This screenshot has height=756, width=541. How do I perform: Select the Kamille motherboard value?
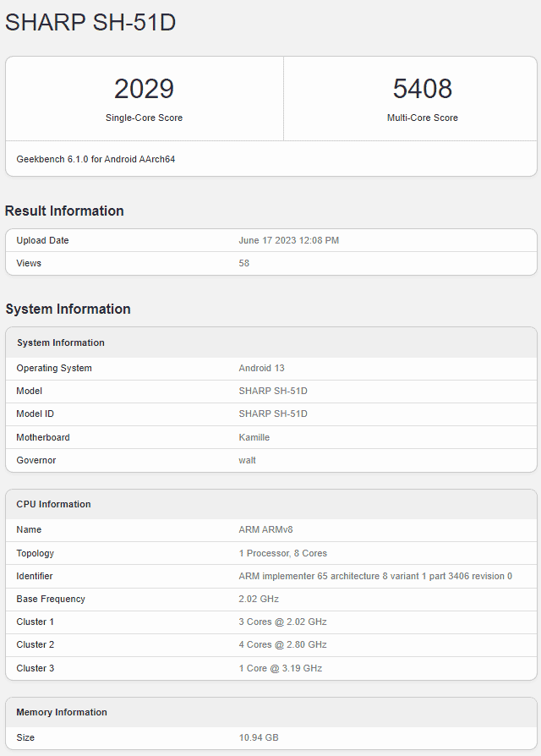point(254,437)
